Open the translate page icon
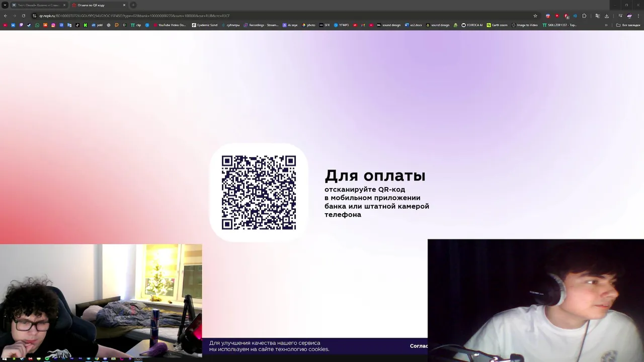644x362 pixels. (x=598, y=16)
